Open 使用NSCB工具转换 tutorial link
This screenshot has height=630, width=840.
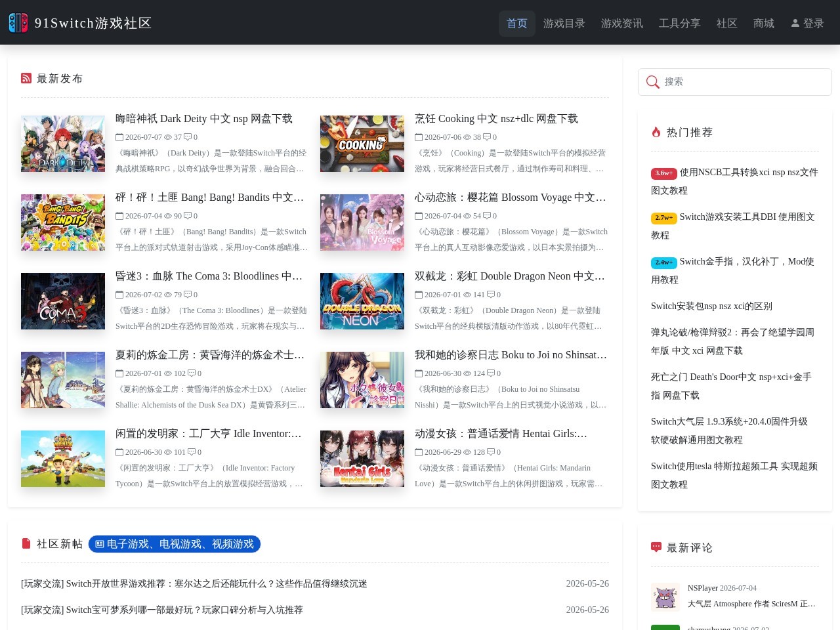point(734,181)
